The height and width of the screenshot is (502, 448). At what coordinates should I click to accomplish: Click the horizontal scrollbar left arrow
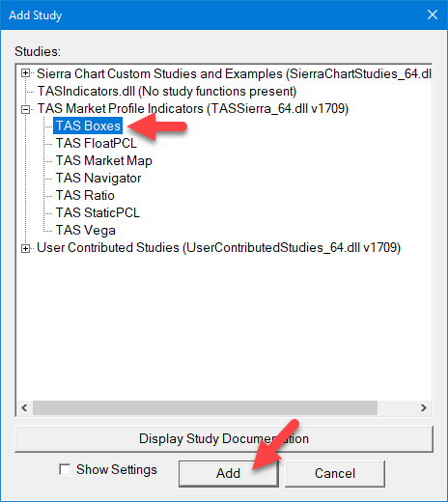point(24,407)
